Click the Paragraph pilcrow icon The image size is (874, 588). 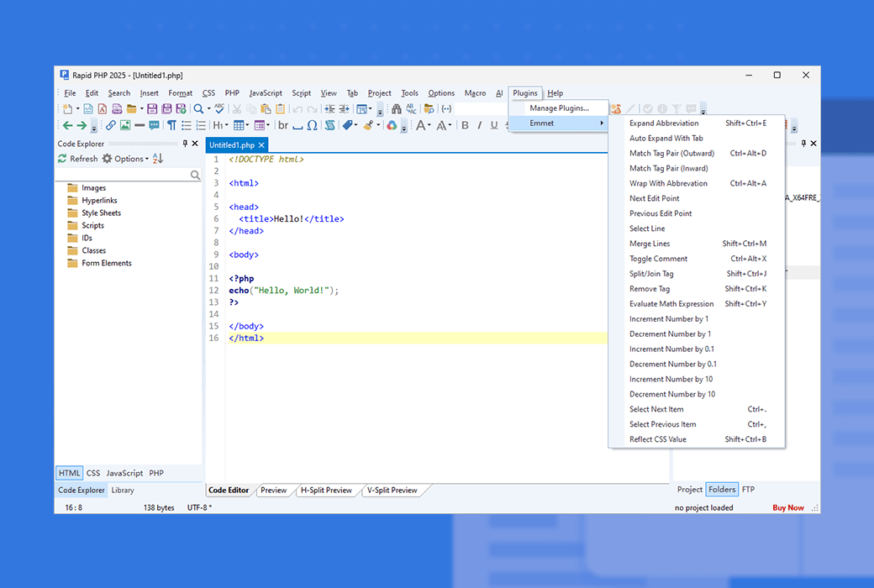pyautogui.click(x=171, y=125)
